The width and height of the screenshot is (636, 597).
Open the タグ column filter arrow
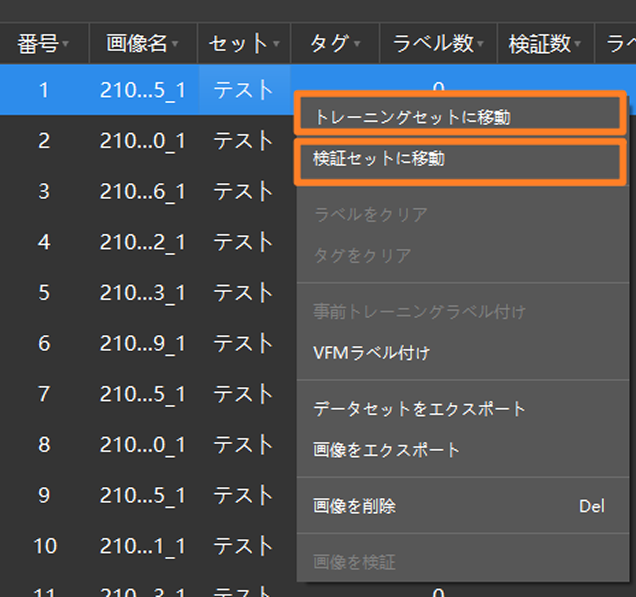click(x=357, y=43)
